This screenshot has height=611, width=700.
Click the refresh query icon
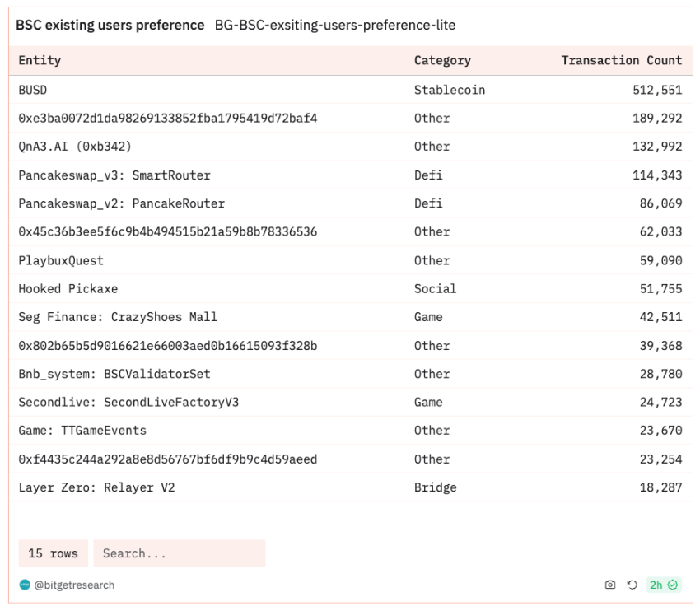click(x=632, y=585)
